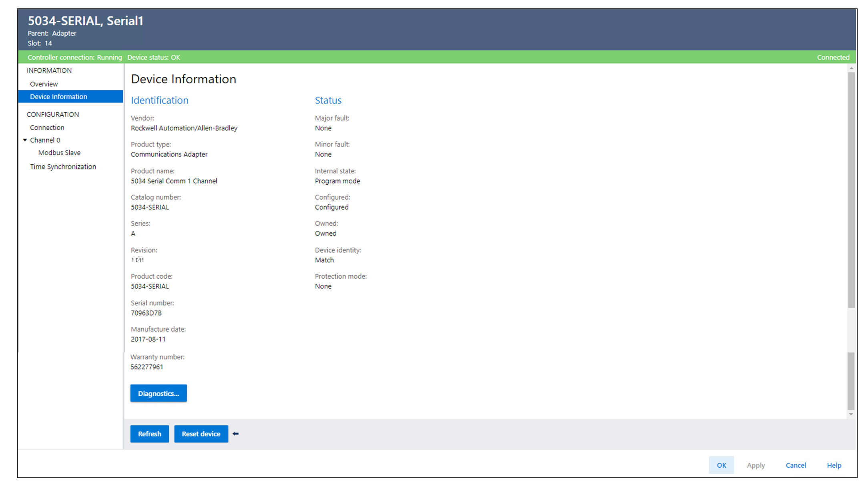Collapse the Channel 0 tree arrow

(25, 140)
